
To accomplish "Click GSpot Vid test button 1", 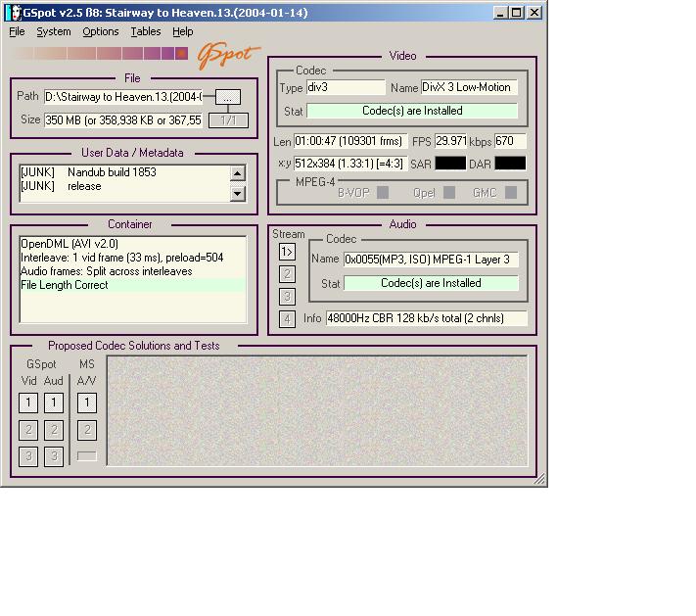I will [28, 403].
